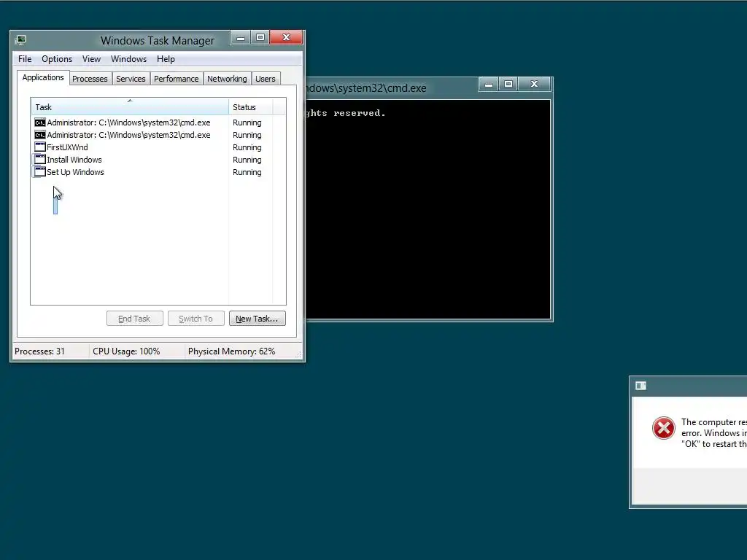Viewport: 747px width, 560px height.
Task: Open the Options menu
Action: point(57,59)
